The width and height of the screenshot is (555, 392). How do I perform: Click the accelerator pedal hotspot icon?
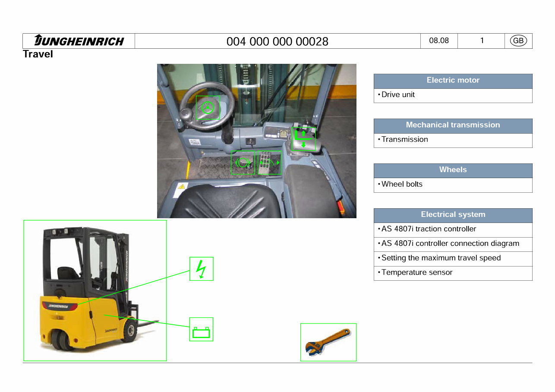click(268, 163)
